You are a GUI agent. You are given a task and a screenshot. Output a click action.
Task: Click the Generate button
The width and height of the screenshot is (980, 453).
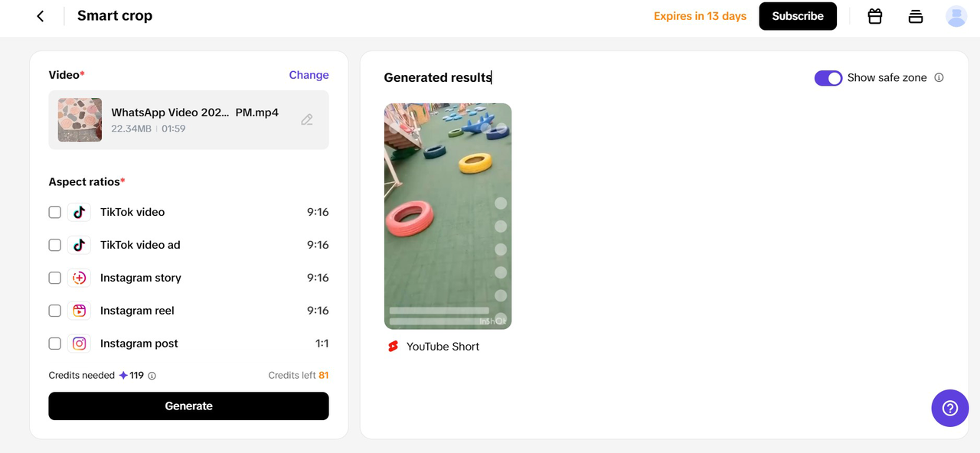[x=188, y=406]
